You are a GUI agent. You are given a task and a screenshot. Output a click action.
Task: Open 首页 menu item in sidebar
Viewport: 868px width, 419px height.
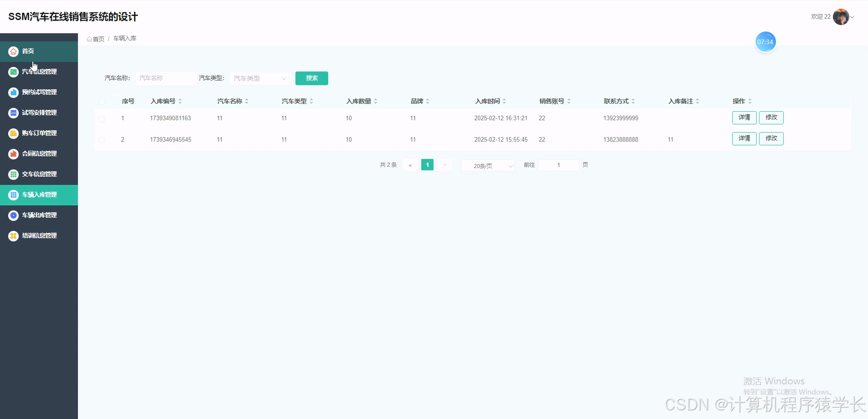point(39,51)
